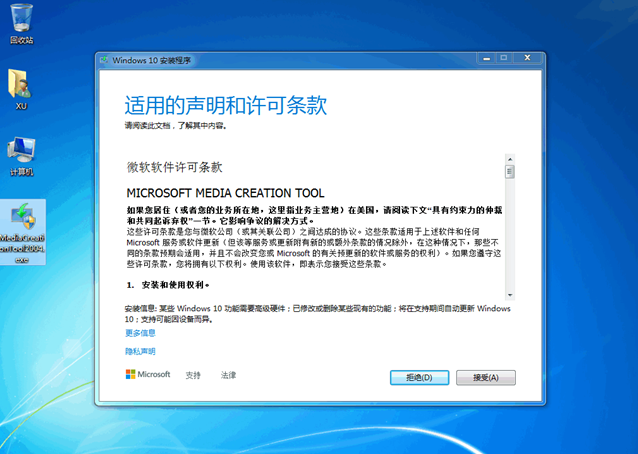The image size is (638, 454).
Task: Click the Windows 10 setup title bar icon
Action: [x=104, y=60]
